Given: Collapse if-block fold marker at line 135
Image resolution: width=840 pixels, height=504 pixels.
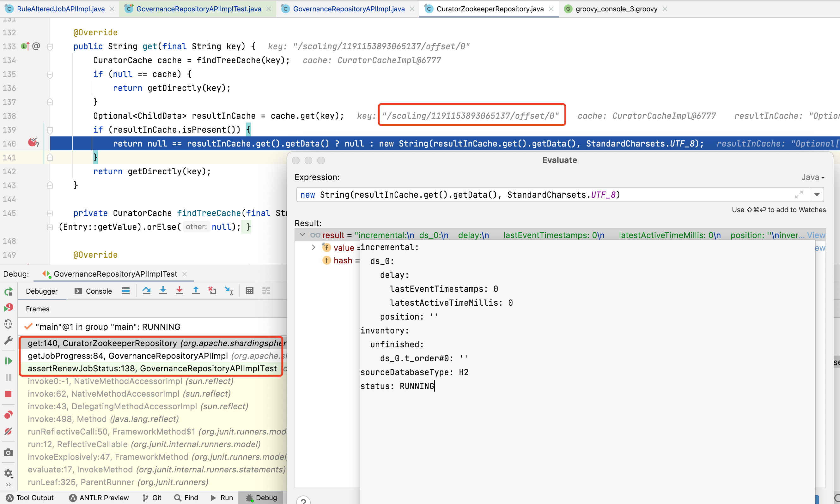Looking at the screenshot, I should pyautogui.click(x=50, y=75).
